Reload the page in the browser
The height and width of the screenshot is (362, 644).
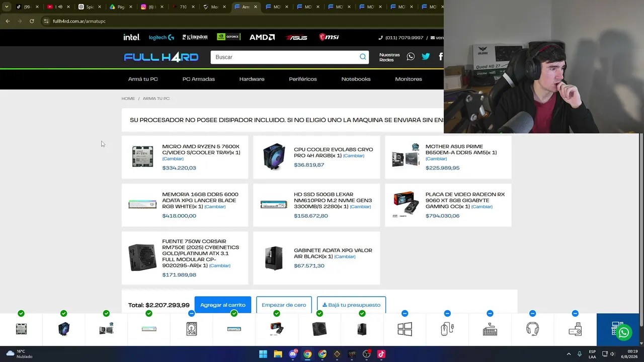point(32,21)
